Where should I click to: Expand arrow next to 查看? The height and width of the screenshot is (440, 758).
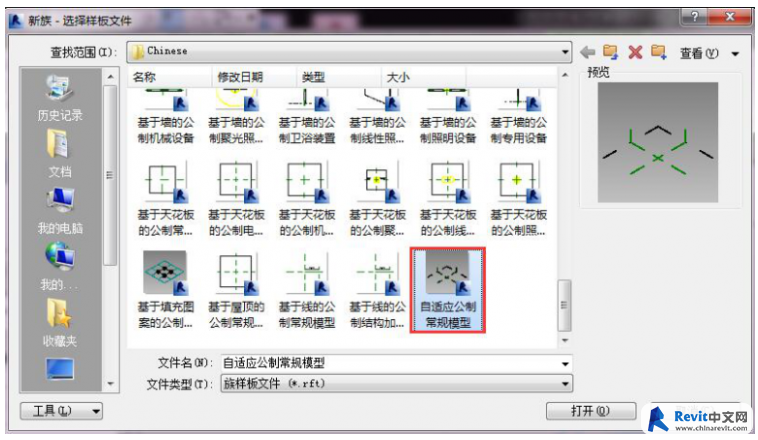point(735,54)
